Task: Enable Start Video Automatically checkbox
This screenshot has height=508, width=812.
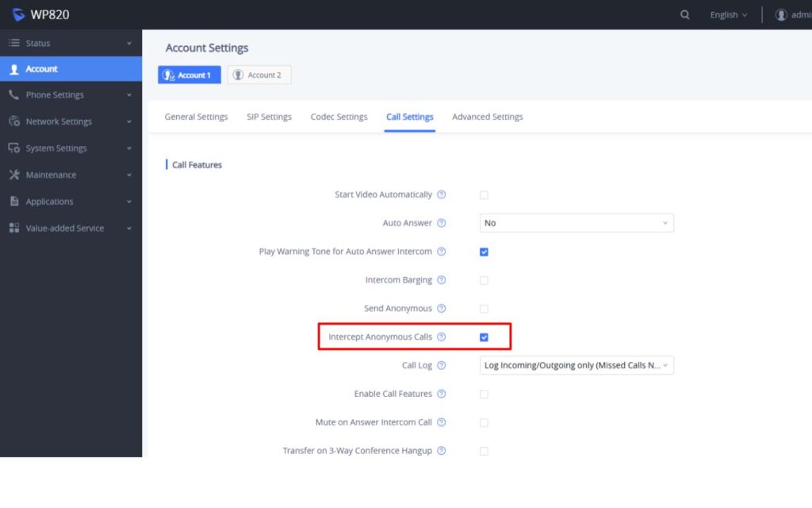Action: point(484,195)
